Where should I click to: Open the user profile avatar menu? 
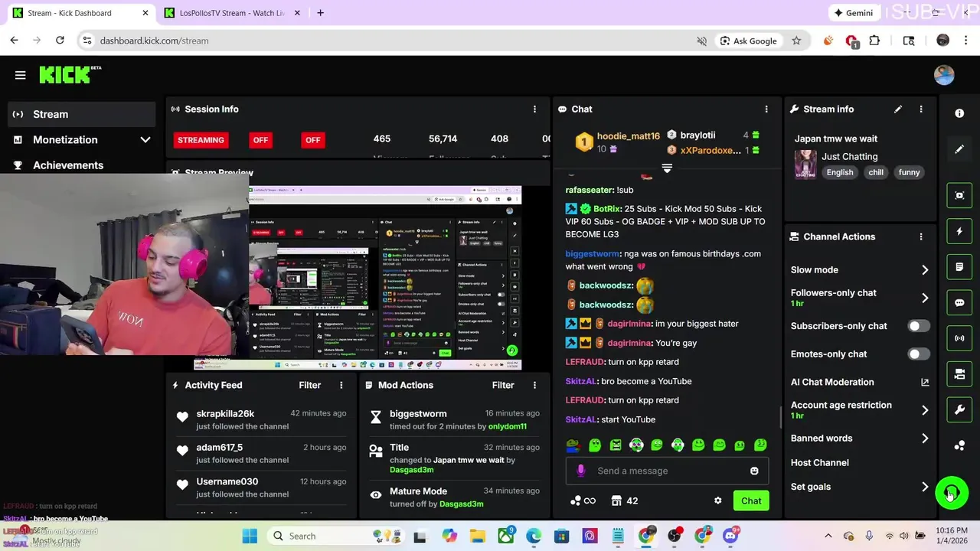tap(944, 74)
